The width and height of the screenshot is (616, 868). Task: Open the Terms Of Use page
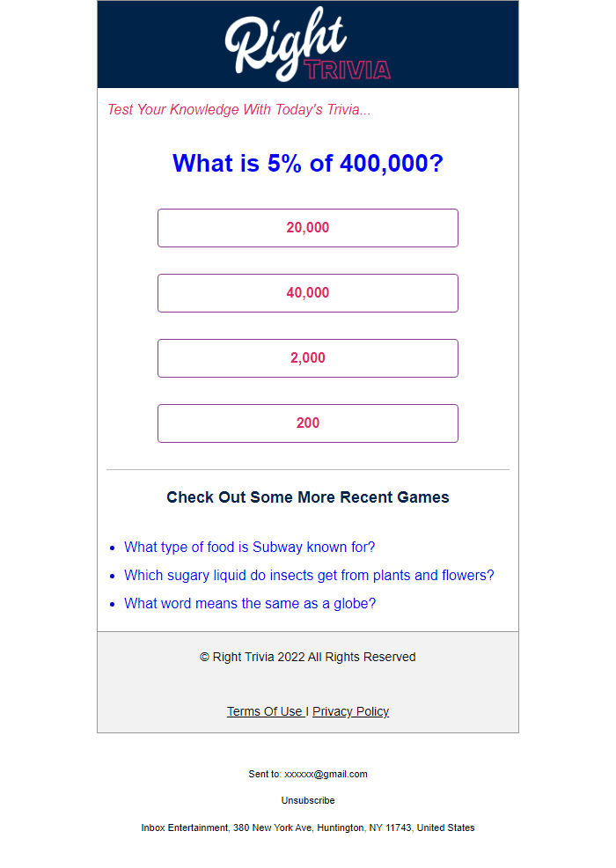coord(265,712)
